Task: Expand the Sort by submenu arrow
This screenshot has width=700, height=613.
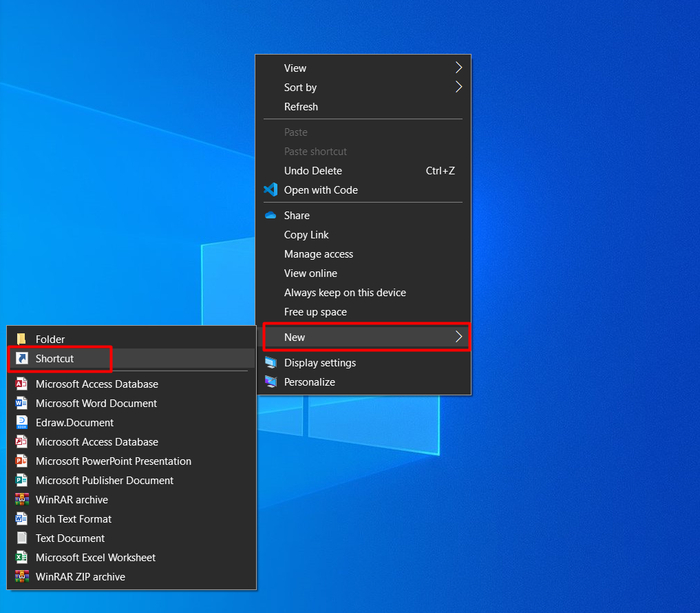Action: click(458, 87)
